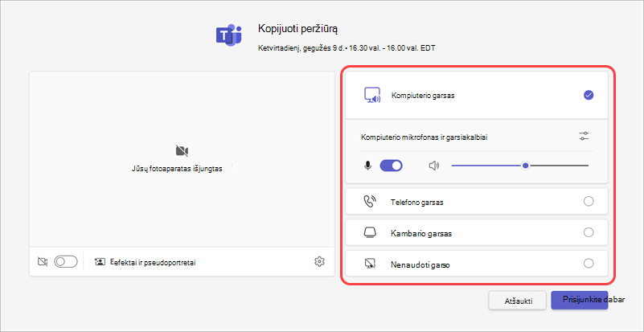Open Efektai ir pseudoportretai
This screenshot has width=644, height=332.
154,262
